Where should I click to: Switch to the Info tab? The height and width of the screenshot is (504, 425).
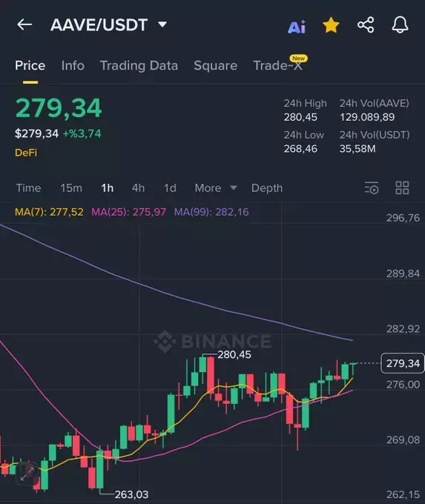pos(73,65)
